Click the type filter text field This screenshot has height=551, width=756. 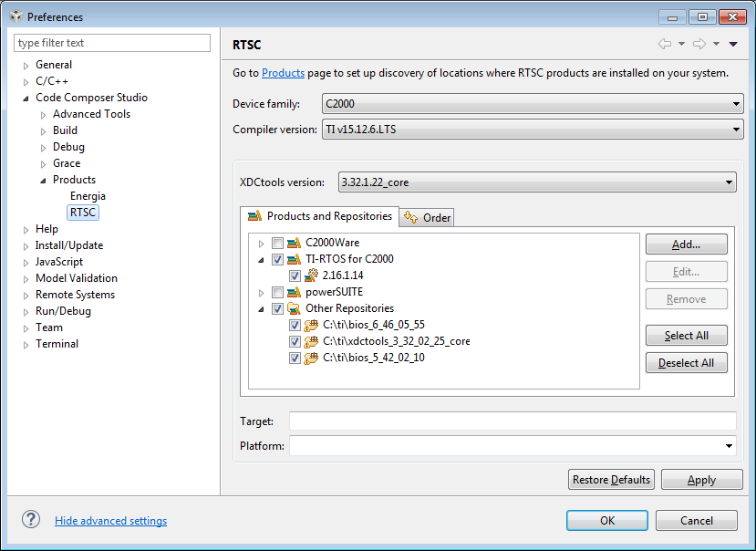pyautogui.click(x=112, y=43)
